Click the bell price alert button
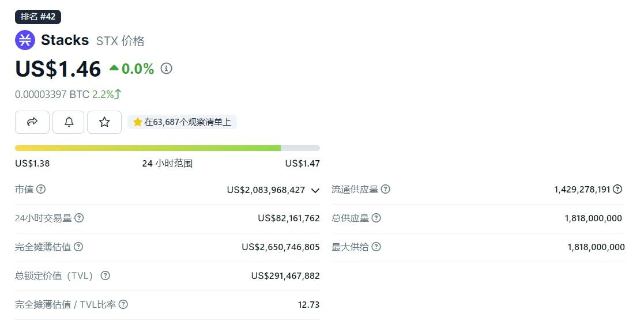The image size is (644, 321). (69, 122)
